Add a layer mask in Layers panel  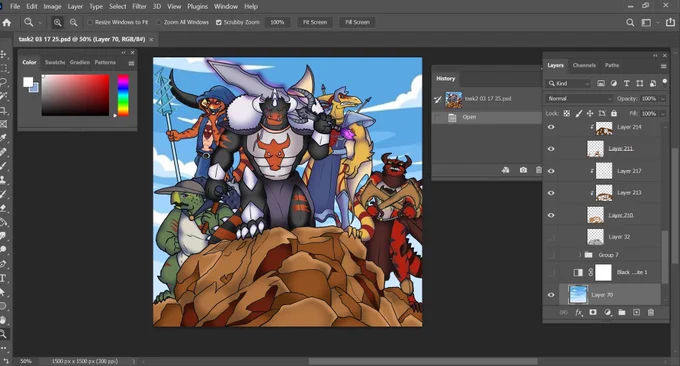(x=593, y=312)
